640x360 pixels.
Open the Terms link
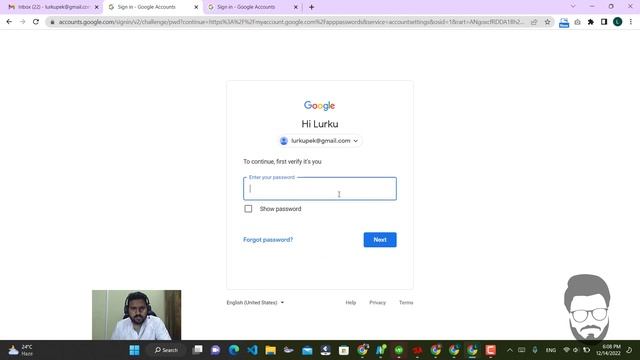click(x=406, y=302)
